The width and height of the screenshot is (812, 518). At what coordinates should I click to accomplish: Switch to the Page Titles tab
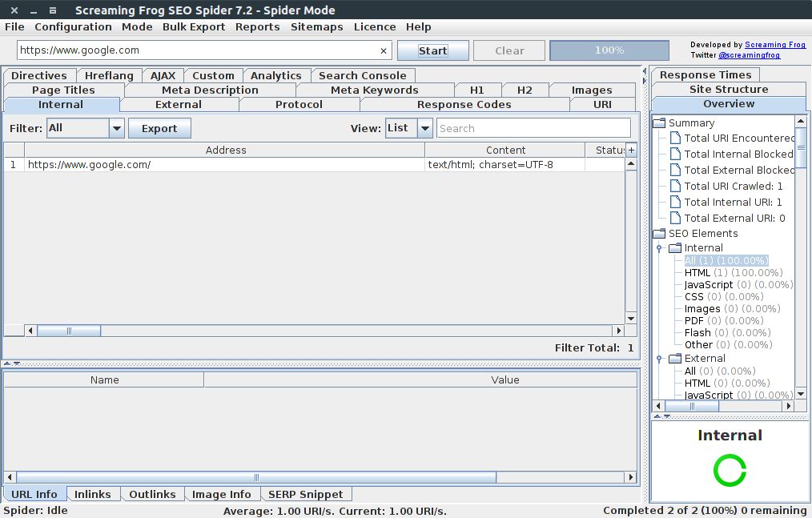pyautogui.click(x=64, y=90)
